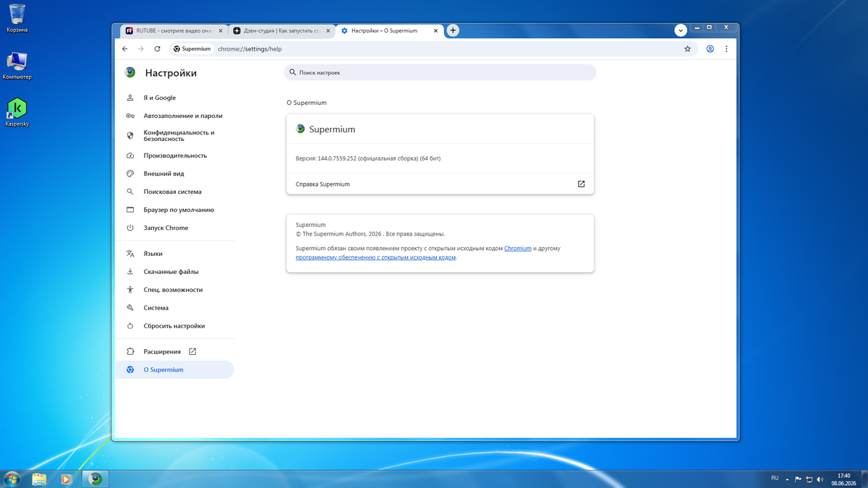Image resolution: width=868 pixels, height=488 pixels.
Task: Open the file explorer taskbar icon
Action: [x=39, y=479]
